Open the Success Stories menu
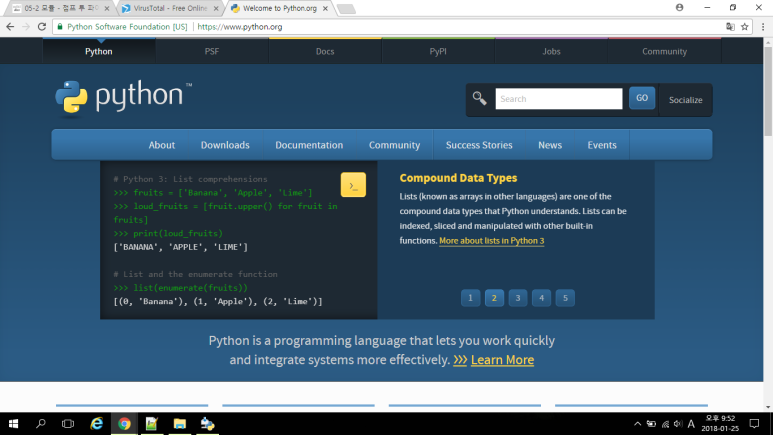This screenshot has height=435, width=773. pos(479,145)
